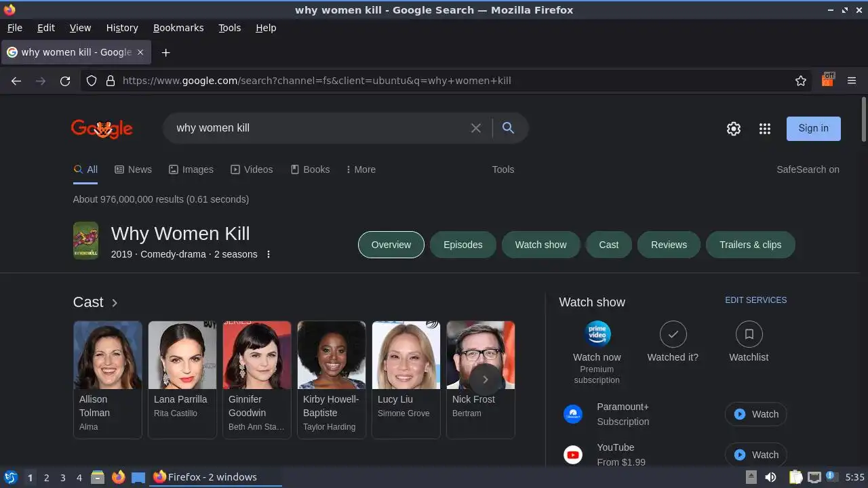868x488 pixels.
Task: Click the extension icon in the toolbar
Action: [x=827, y=79]
